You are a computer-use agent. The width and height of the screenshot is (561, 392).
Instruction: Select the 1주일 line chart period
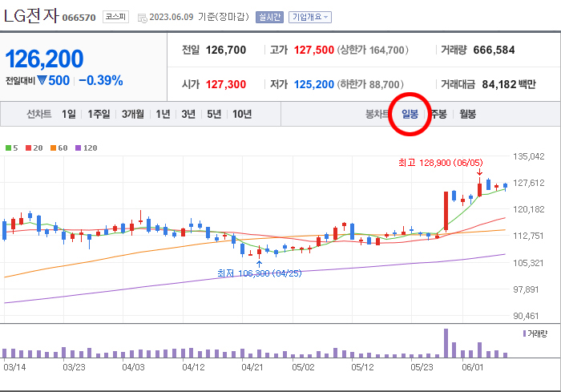(99, 114)
